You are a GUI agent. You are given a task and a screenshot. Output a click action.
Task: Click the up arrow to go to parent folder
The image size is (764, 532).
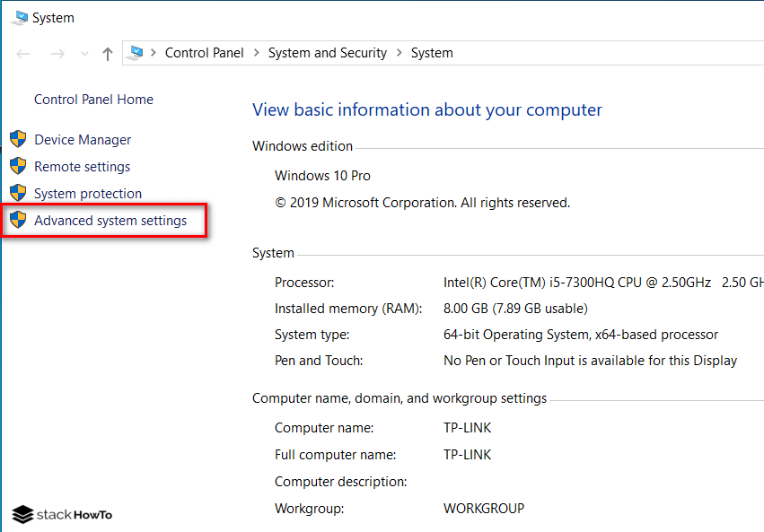106,52
